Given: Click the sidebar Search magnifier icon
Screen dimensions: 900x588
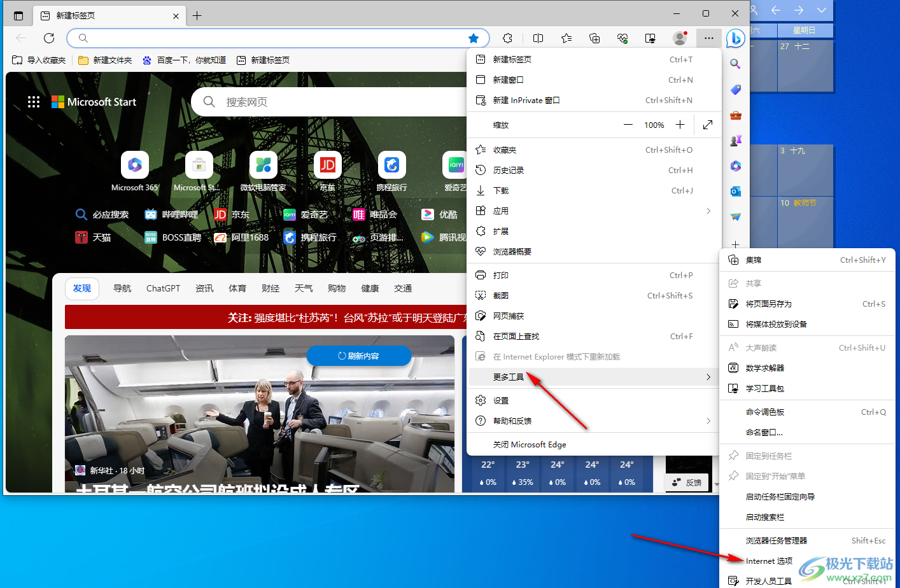Looking at the screenshot, I should click(x=735, y=64).
